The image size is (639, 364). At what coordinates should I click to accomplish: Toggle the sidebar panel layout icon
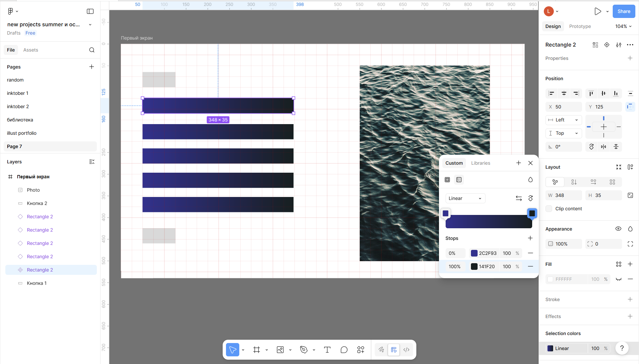pos(90,11)
